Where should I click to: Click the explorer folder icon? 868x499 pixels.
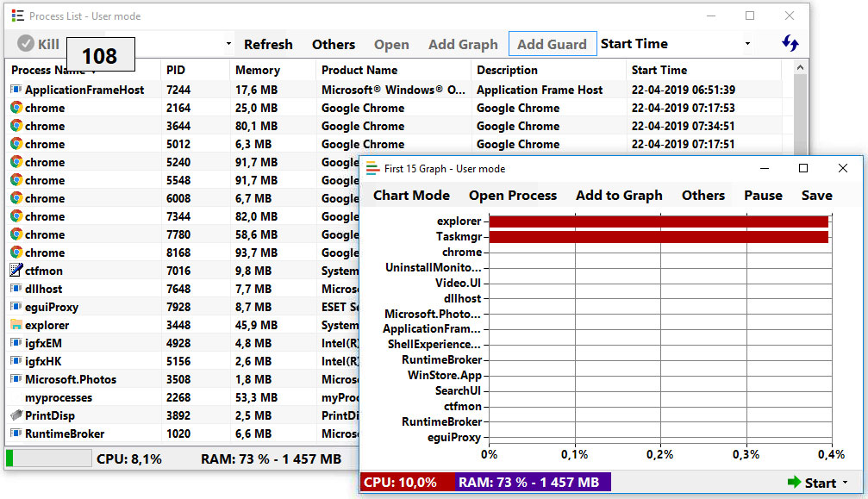(x=16, y=325)
